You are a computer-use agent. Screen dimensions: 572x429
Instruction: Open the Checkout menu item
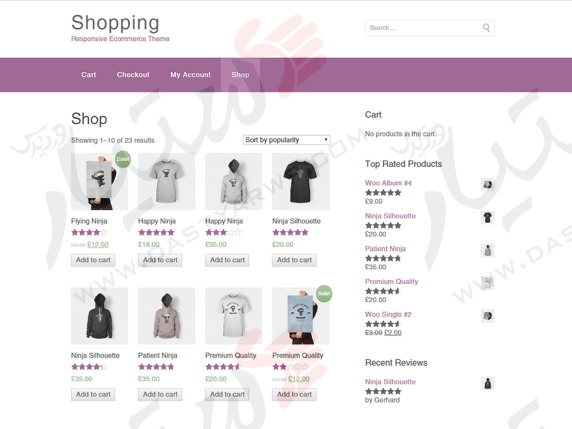tap(133, 75)
